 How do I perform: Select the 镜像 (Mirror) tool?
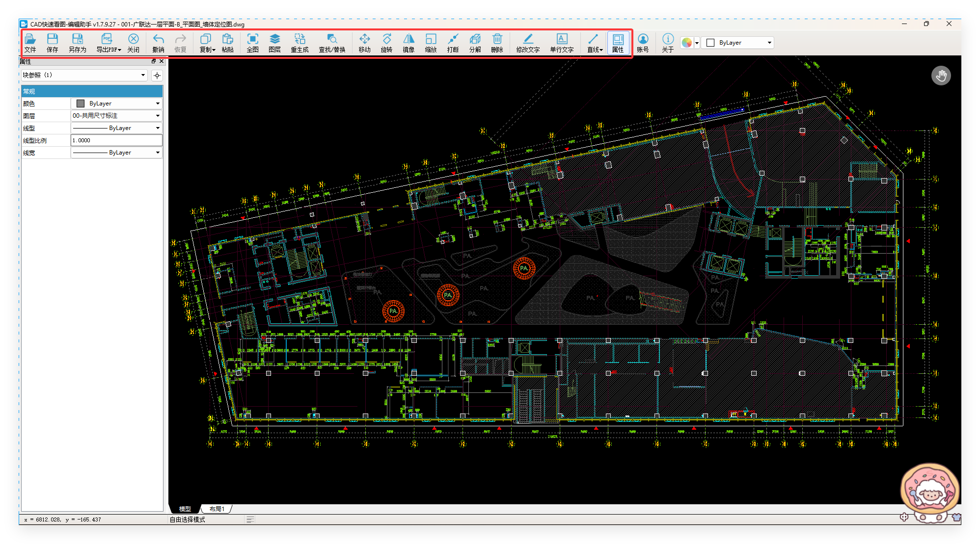pos(408,43)
